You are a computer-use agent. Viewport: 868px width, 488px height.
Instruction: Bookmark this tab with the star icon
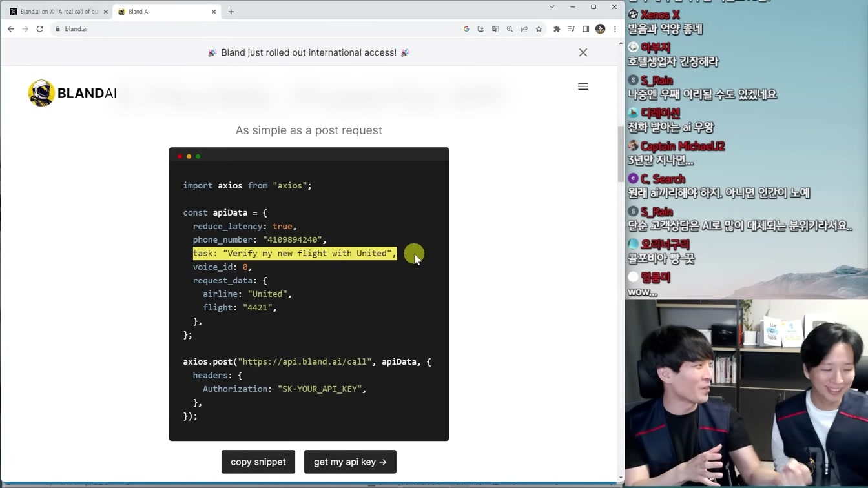539,29
